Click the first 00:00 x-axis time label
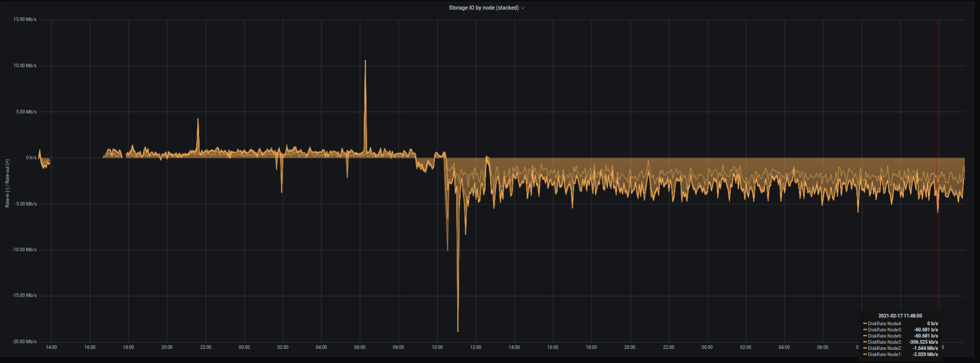This screenshot has height=363, width=980. pos(244,347)
